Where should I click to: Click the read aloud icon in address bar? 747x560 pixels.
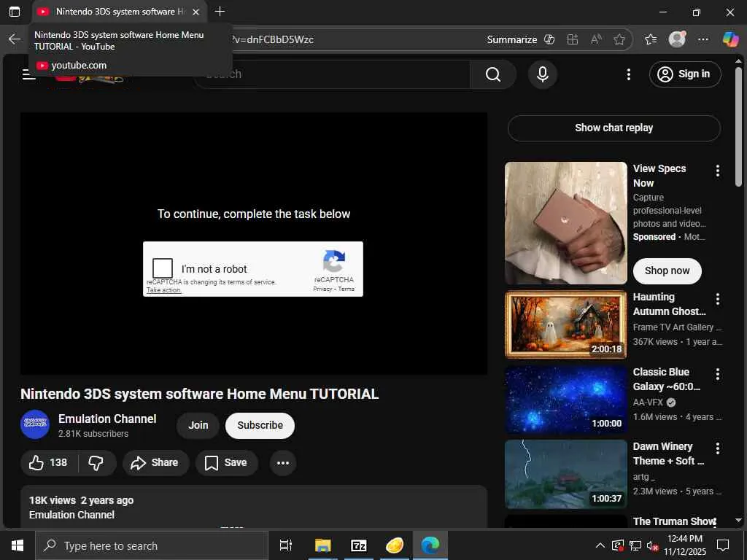click(596, 39)
